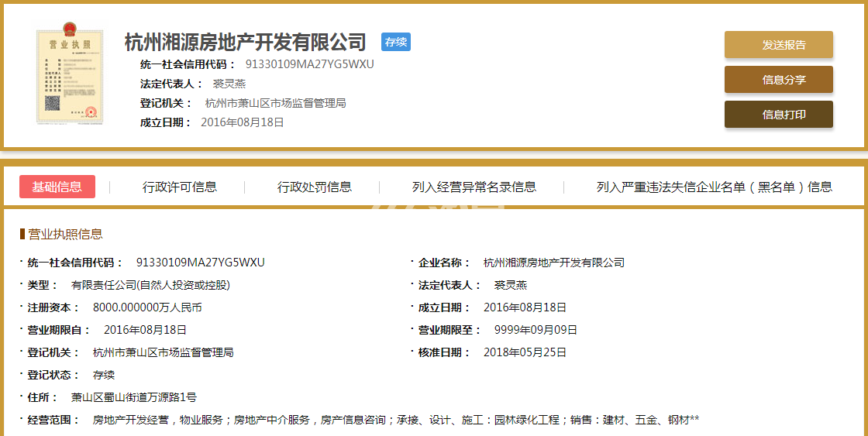Open the 行政处罚信息 tab
The image size is (868, 436).
tap(315, 187)
